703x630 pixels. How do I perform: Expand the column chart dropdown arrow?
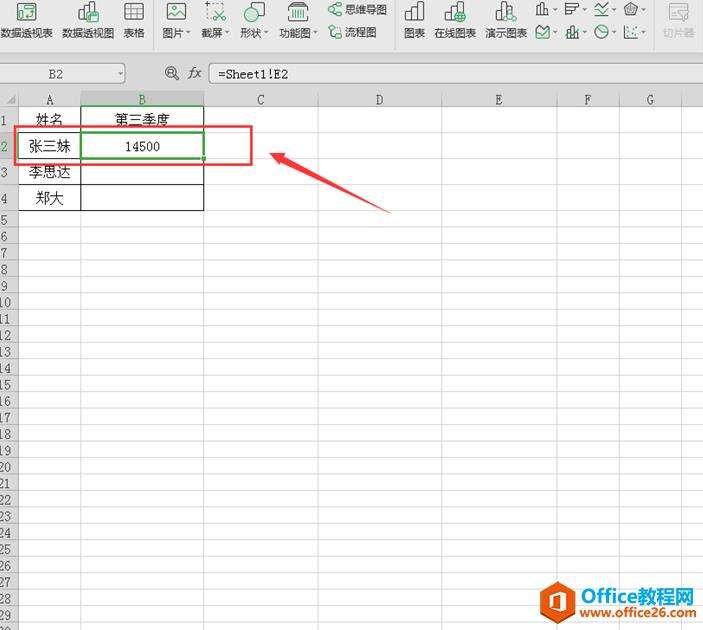point(555,9)
